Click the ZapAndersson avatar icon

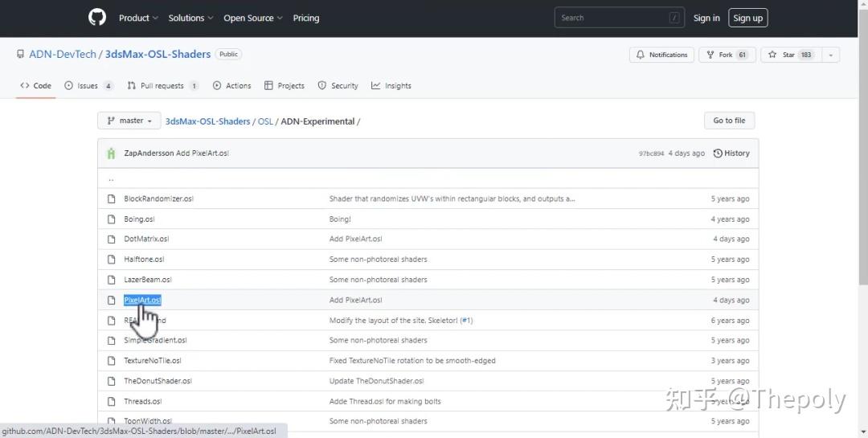click(111, 154)
